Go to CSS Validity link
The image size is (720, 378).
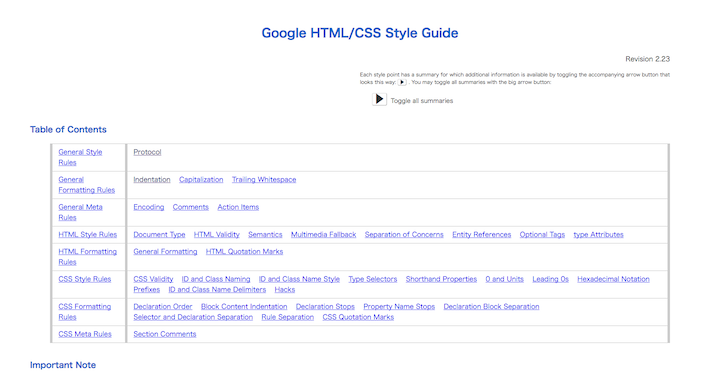click(x=153, y=279)
